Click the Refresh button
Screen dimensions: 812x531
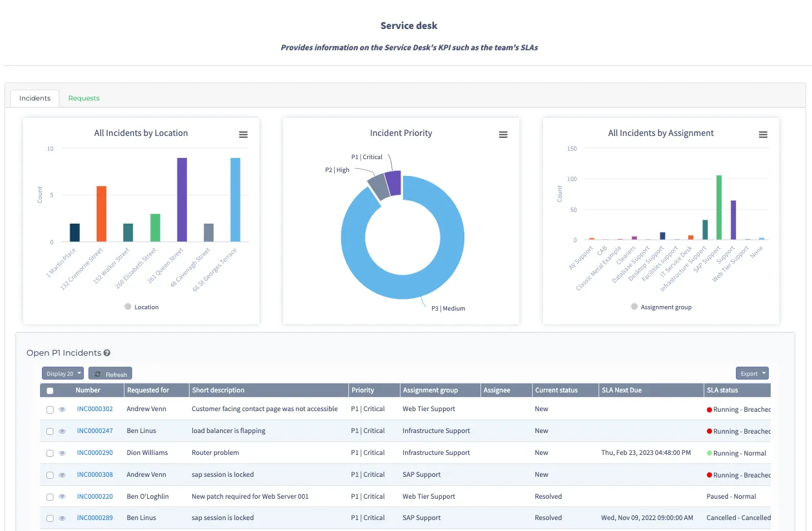point(110,374)
